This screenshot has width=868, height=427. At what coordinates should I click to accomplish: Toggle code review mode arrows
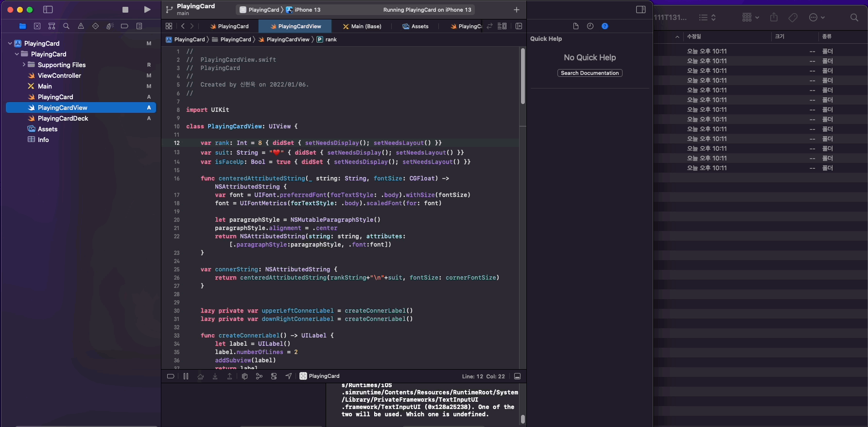point(490,26)
